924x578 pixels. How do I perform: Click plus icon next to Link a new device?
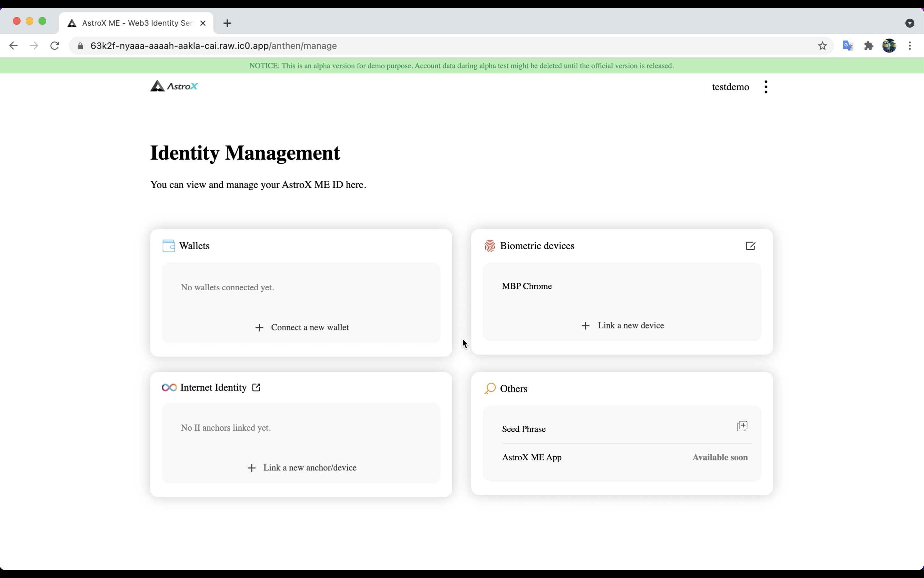pyautogui.click(x=585, y=326)
